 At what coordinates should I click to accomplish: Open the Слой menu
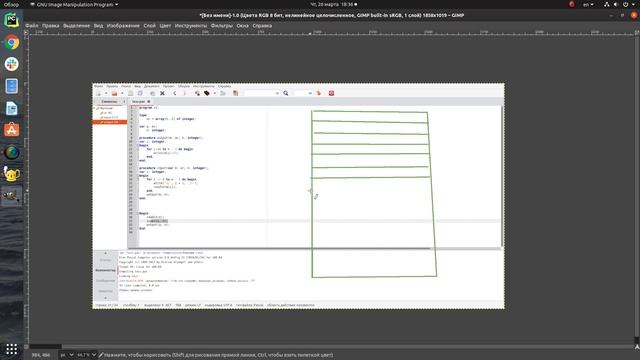tap(149, 25)
